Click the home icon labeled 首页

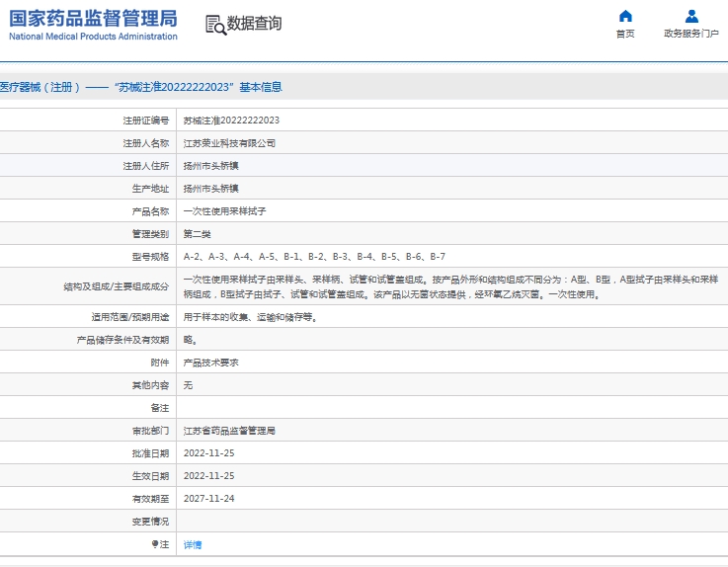pos(625,16)
